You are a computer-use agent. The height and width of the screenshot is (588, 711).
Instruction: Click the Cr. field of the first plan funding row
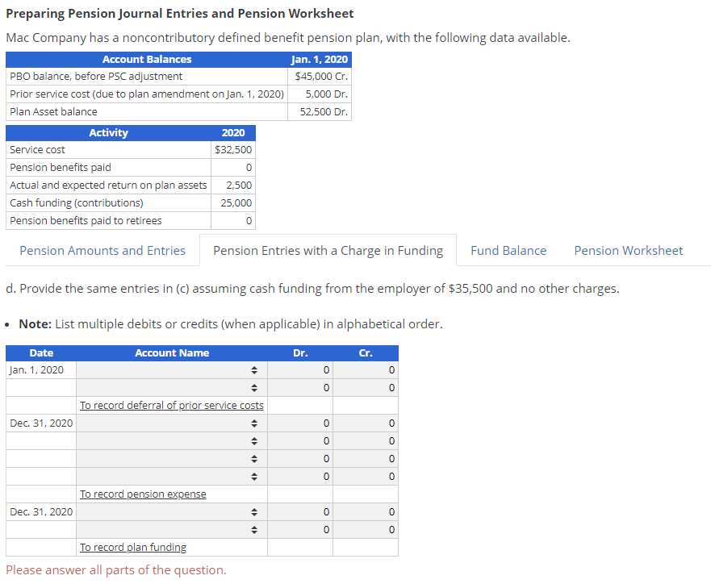pyautogui.click(x=366, y=511)
